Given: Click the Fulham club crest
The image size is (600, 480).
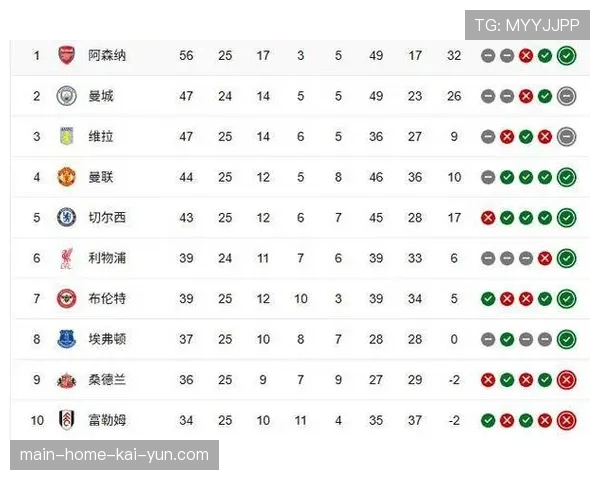Looking at the screenshot, I should pyautogui.click(x=66, y=420).
